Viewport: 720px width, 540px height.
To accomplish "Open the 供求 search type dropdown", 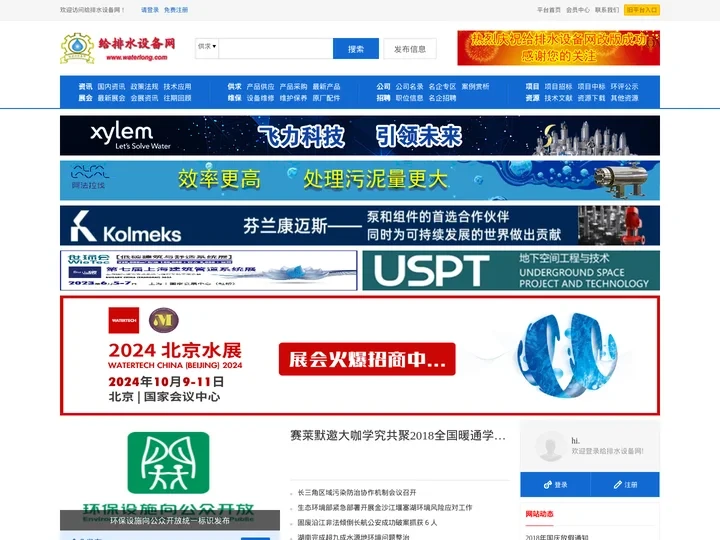I will point(207,47).
